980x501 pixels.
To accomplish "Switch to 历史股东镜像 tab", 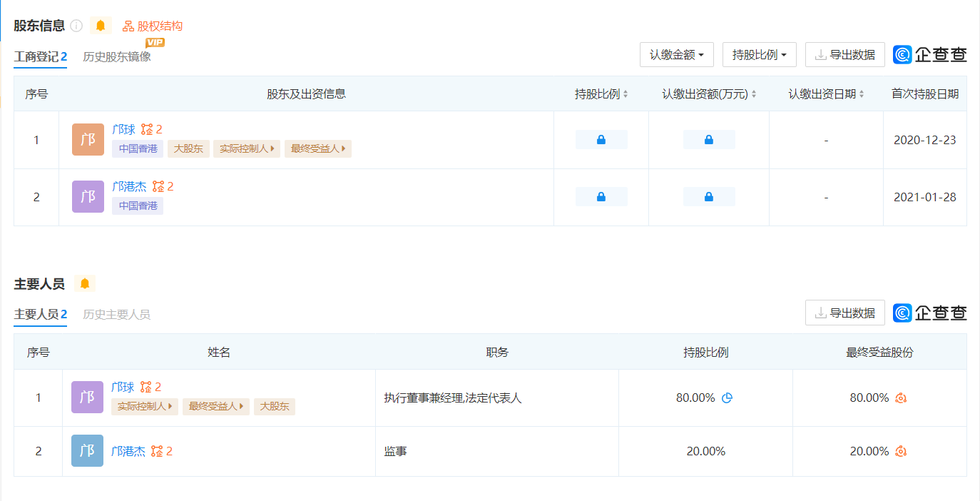I will 117,56.
